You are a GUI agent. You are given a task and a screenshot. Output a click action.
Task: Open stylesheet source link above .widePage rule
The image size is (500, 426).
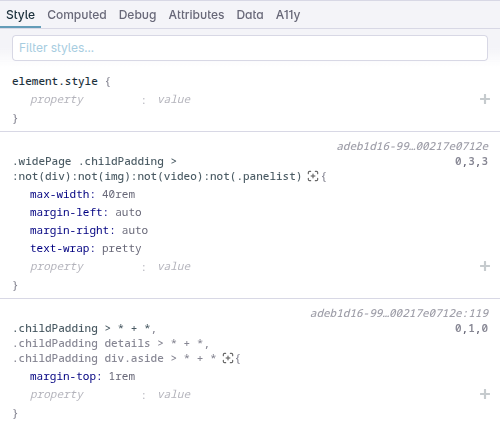[413, 146]
